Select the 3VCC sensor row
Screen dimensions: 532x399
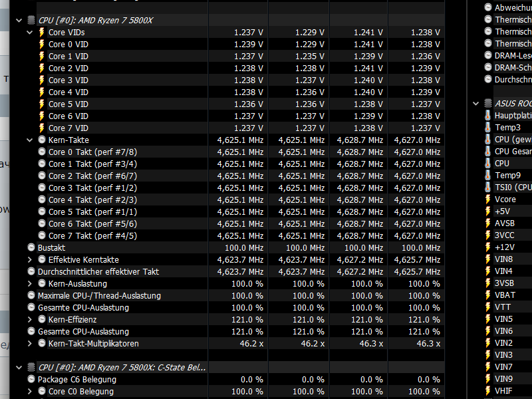(x=507, y=235)
